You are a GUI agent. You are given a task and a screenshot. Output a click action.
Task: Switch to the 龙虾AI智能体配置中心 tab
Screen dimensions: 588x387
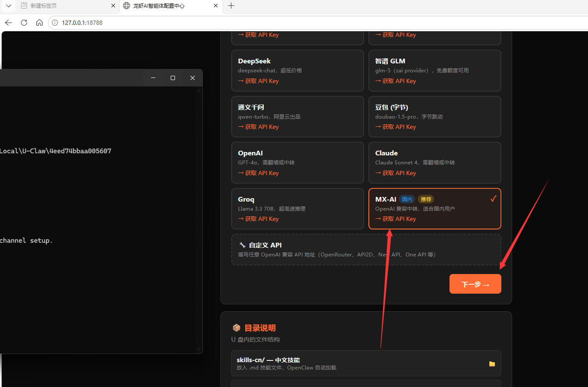tap(171, 6)
